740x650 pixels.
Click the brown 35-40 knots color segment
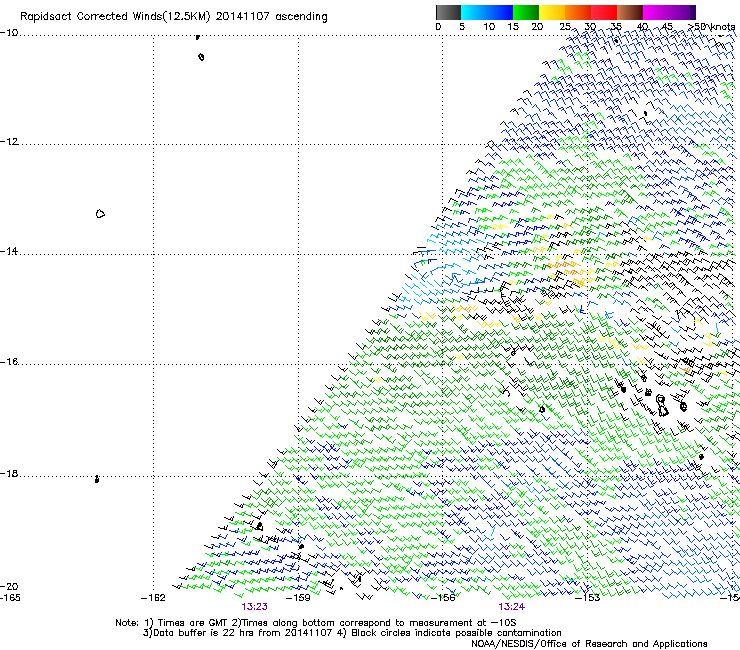[630, 12]
